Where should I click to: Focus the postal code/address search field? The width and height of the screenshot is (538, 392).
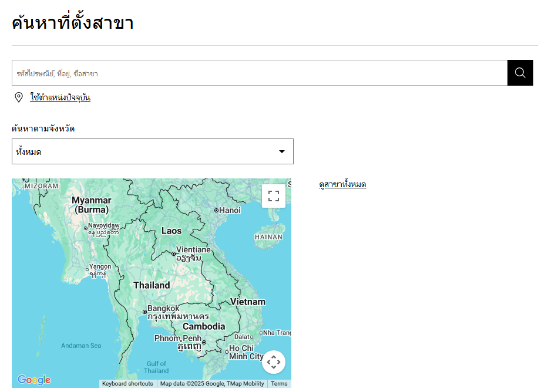tap(260, 73)
